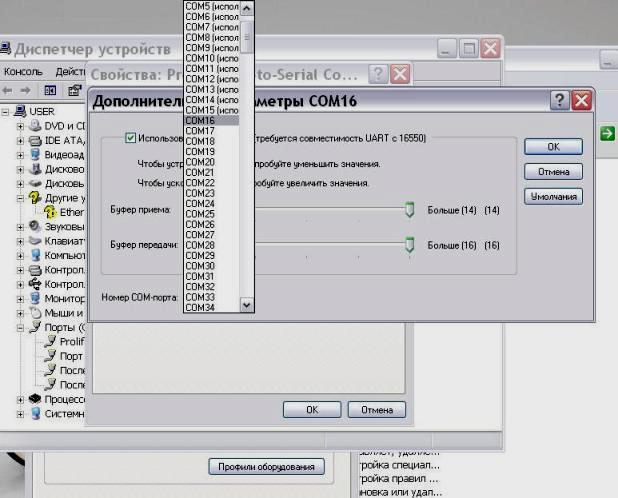Select the Клавиатуры keyboard icon
Image resolution: width=618 pixels, height=498 pixels.
point(35,241)
